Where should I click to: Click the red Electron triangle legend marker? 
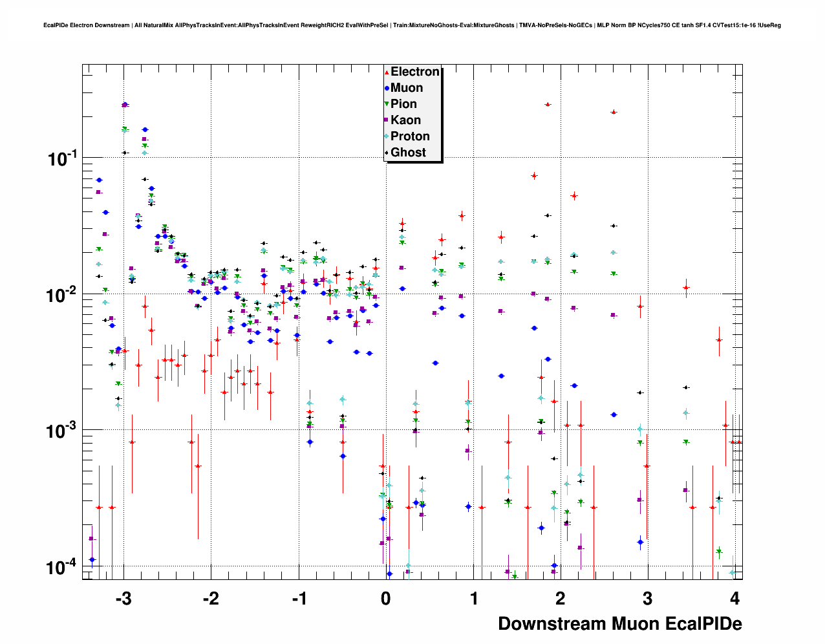tap(387, 72)
